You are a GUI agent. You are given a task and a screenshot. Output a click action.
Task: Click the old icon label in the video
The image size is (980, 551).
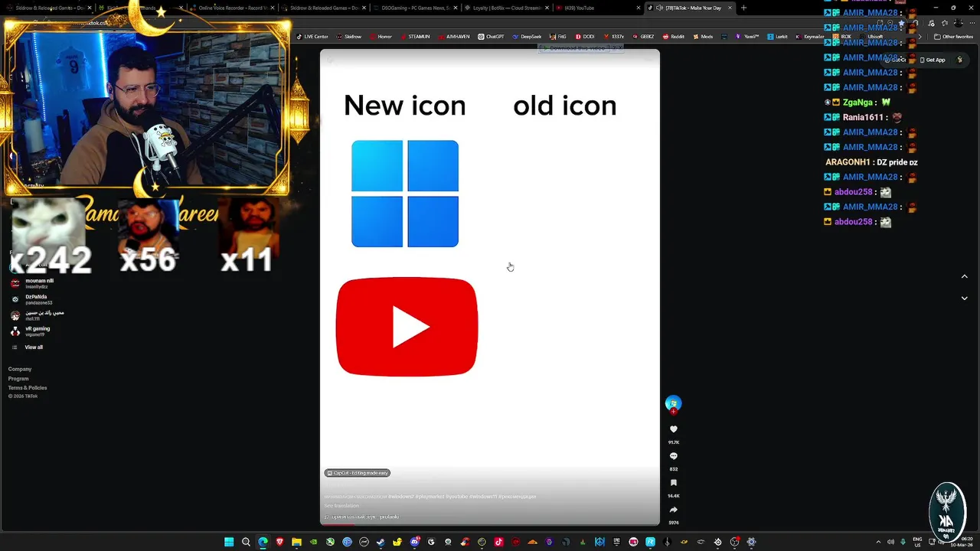(x=564, y=106)
